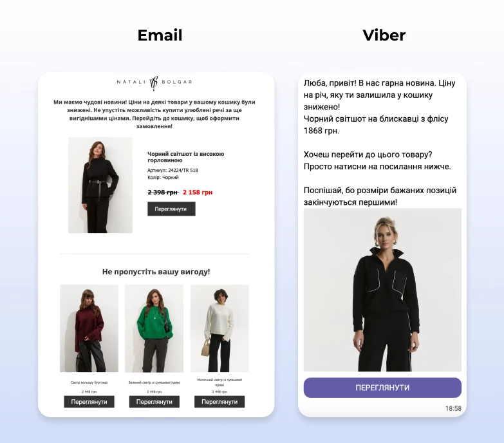
Task: Open the Viber black zip sweatshirt photo
Action: (382, 290)
